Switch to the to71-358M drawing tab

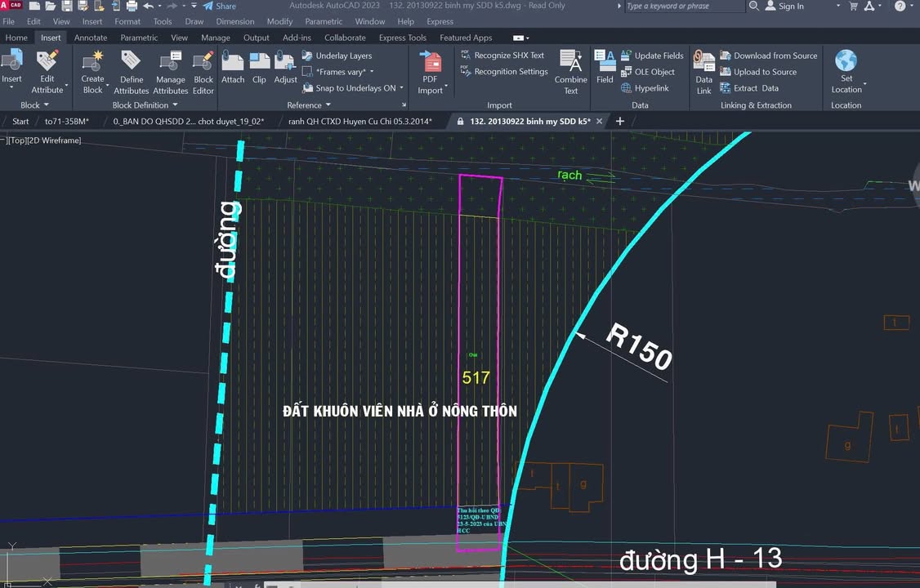67,121
